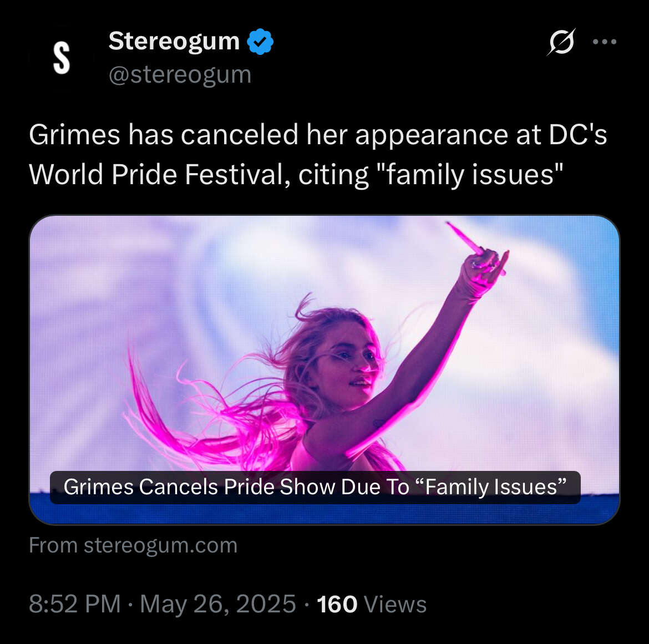This screenshot has height=644, width=649.
Task: Open the Grok explain-post icon
Action: [x=561, y=42]
